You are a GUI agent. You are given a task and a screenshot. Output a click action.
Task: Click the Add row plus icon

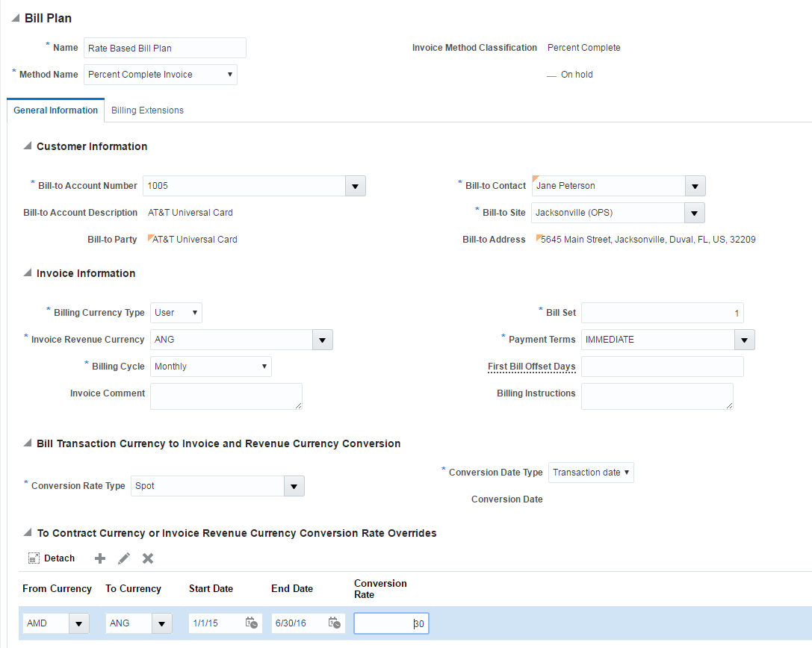(x=100, y=558)
